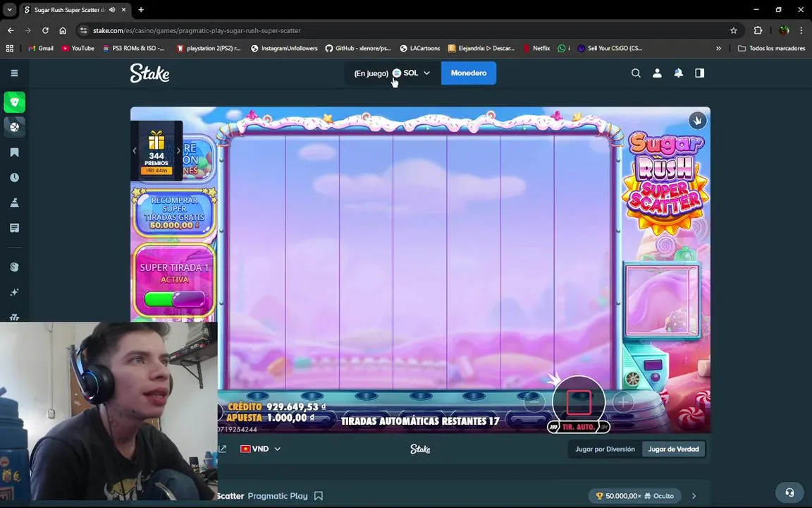Open the browser home page
This screenshot has height=508, width=812.
pyautogui.click(x=63, y=30)
